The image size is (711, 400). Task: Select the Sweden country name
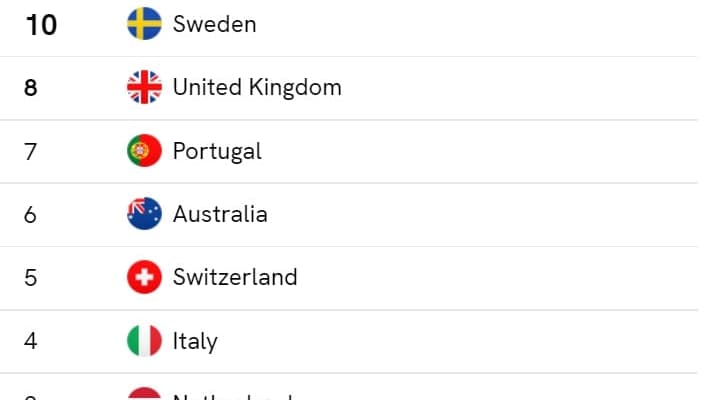click(x=214, y=24)
